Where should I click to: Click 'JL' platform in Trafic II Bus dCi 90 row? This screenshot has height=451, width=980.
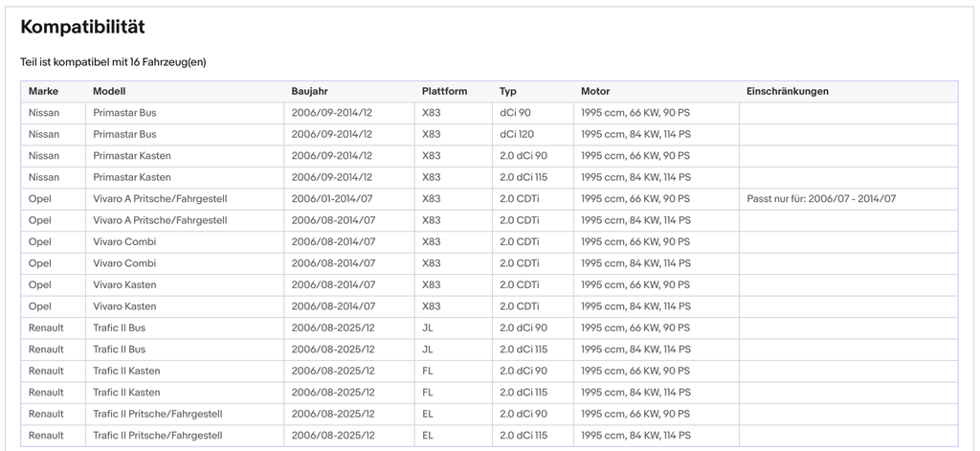click(428, 327)
